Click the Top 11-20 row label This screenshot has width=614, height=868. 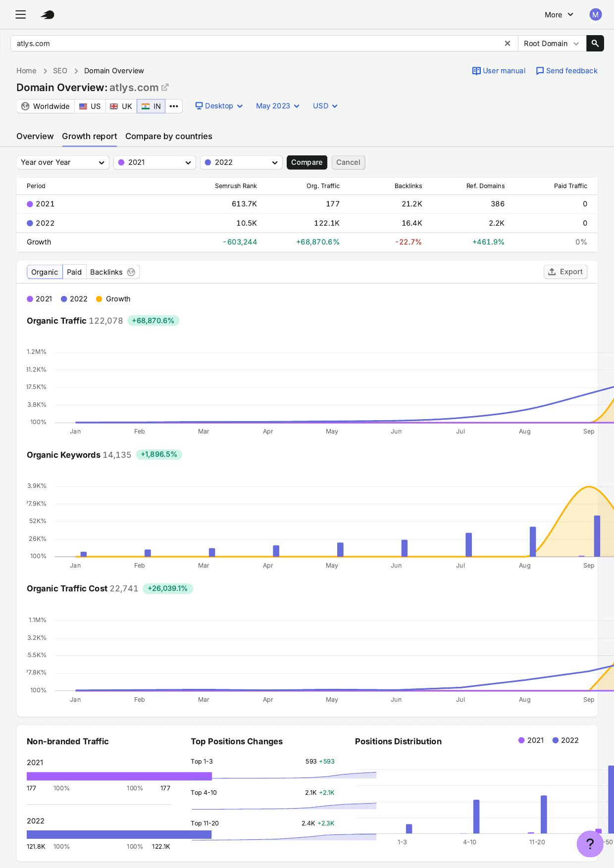tap(205, 823)
